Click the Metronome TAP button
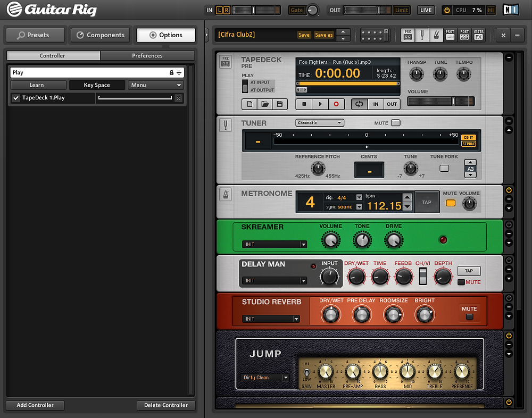Viewport: 532px width, 418px height. point(427,202)
